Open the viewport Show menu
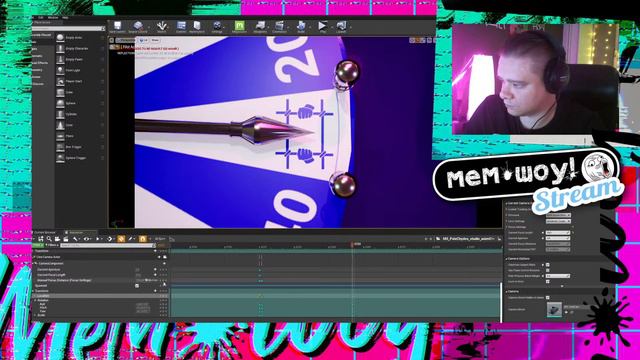 [155, 40]
